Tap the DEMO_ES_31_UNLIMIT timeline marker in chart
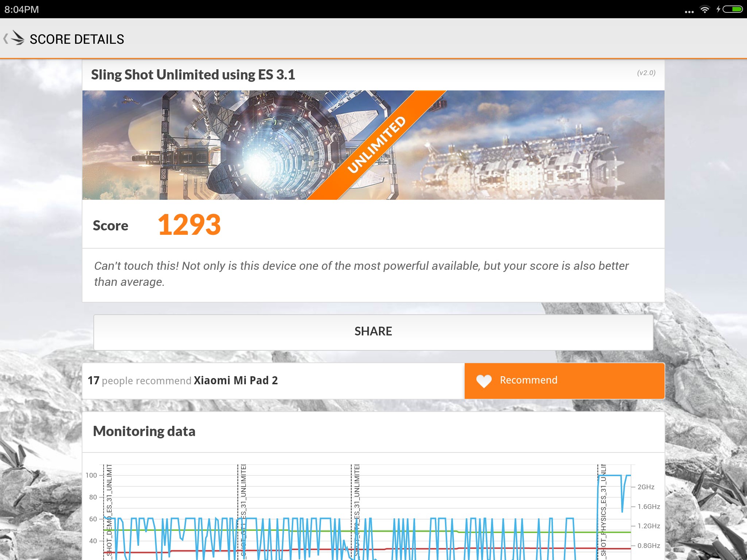The width and height of the screenshot is (747, 560). point(109,512)
